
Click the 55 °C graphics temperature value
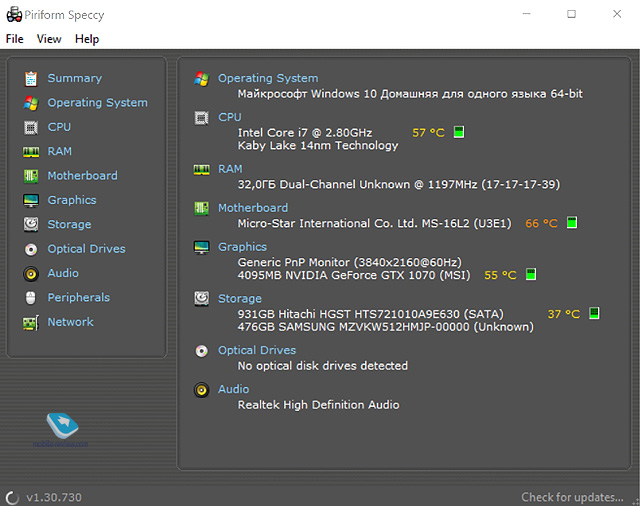[500, 275]
